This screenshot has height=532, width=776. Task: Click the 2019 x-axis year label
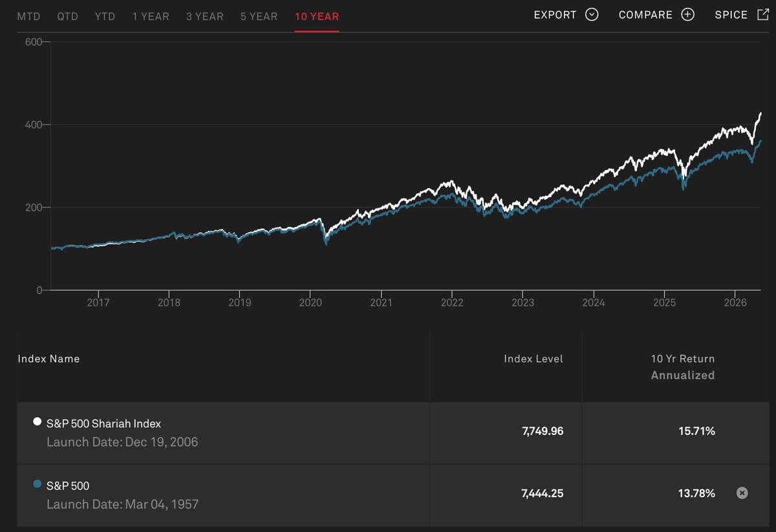point(239,303)
